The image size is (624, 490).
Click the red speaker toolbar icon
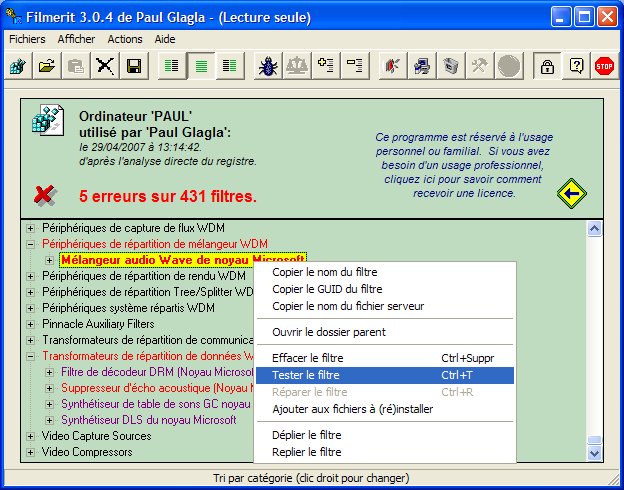(392, 66)
